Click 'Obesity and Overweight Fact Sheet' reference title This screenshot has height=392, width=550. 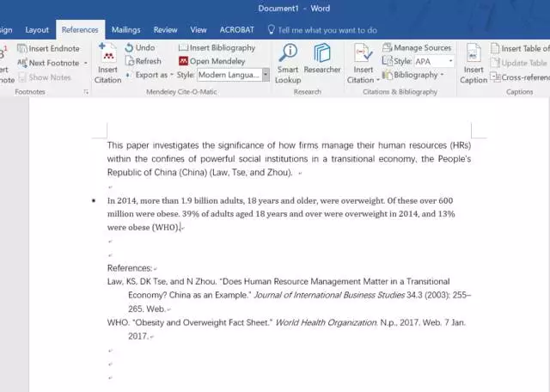[203, 322]
